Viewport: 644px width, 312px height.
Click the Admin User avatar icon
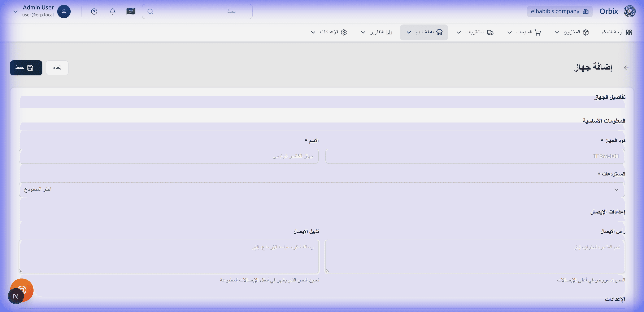click(64, 11)
